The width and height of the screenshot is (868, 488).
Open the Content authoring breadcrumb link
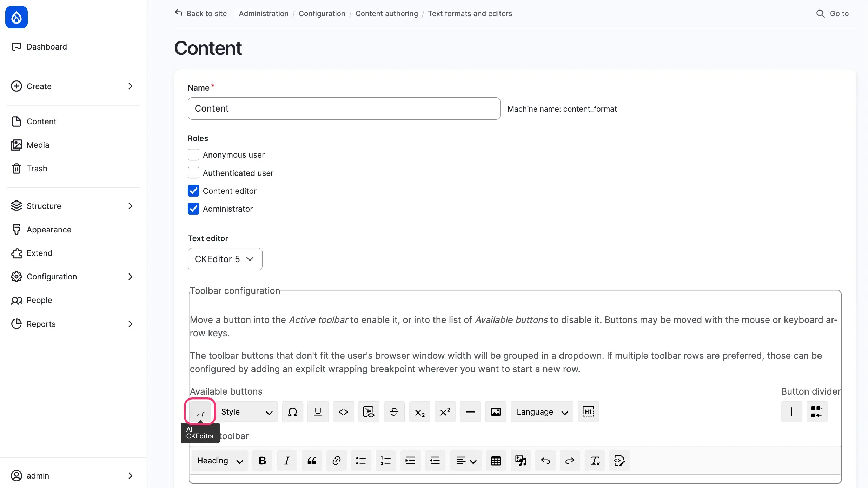[x=386, y=13]
